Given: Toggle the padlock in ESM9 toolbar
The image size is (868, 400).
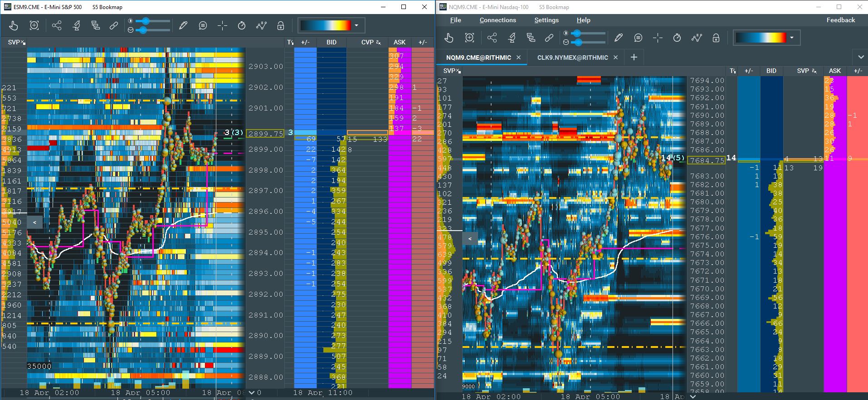Looking at the screenshot, I should pos(281,26).
